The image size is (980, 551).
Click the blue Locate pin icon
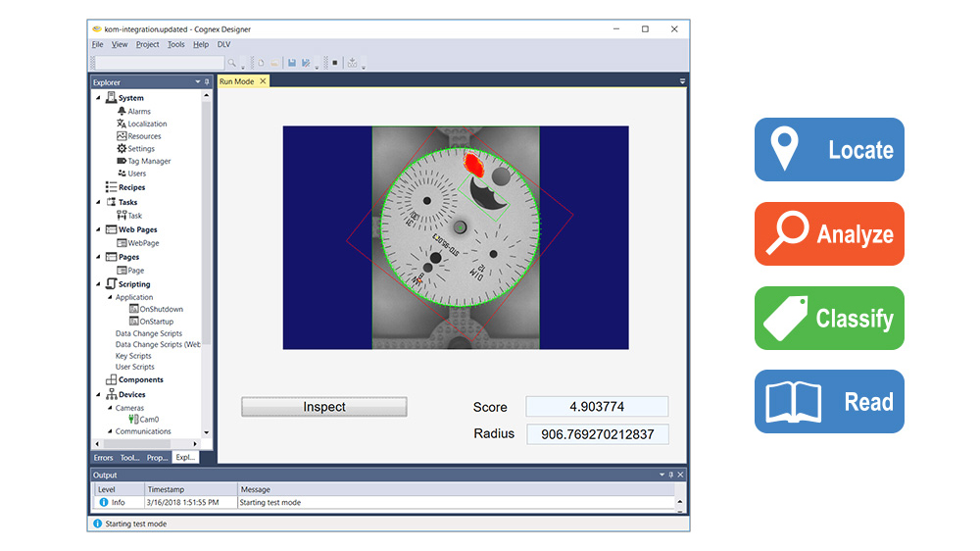point(783,150)
